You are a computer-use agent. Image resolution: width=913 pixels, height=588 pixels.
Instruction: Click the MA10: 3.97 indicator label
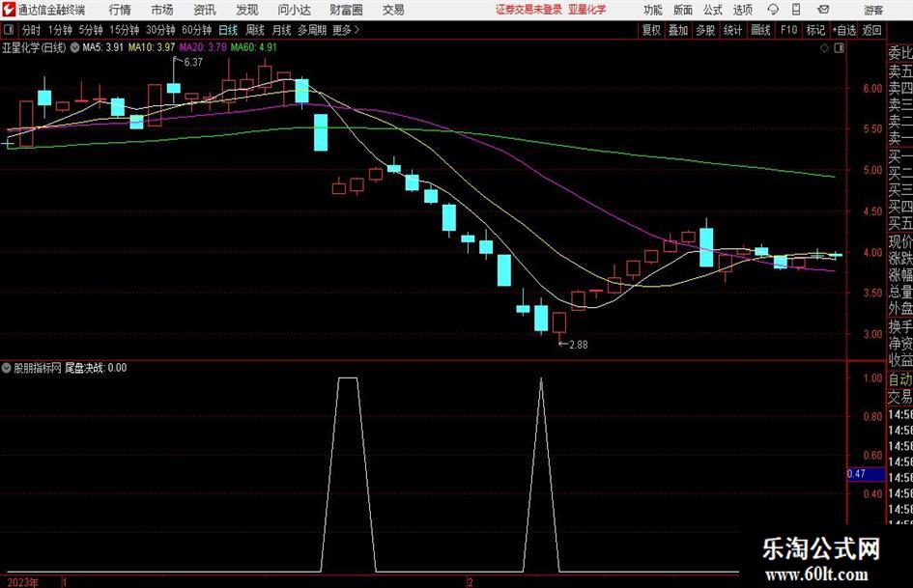(x=152, y=47)
